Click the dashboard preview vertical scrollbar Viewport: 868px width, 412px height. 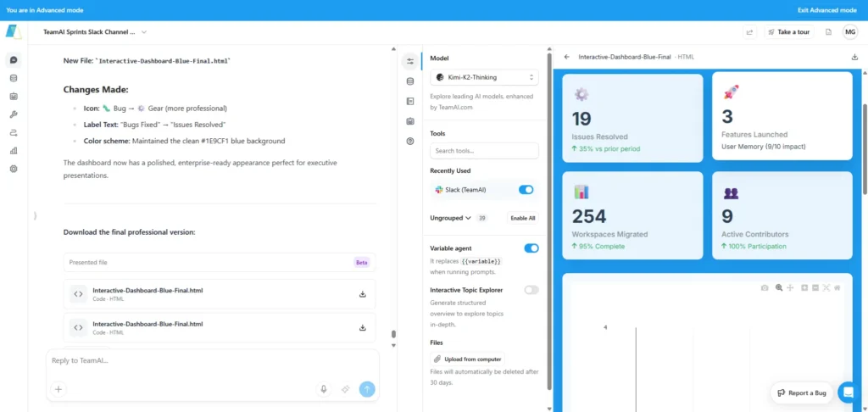click(x=865, y=148)
